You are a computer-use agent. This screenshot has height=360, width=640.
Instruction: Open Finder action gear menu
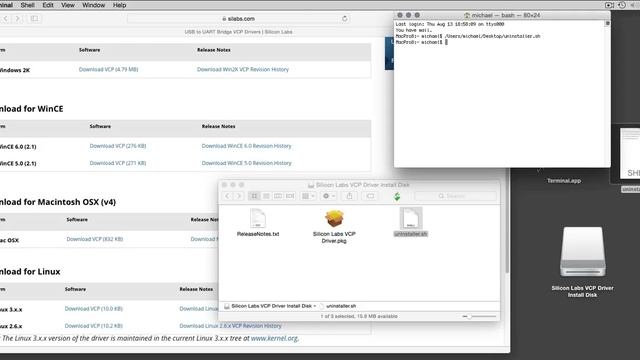329,196
